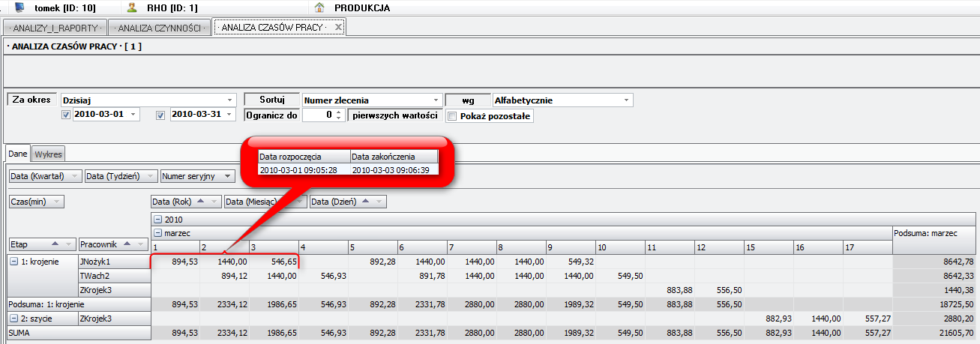Switch to the ANALIZY_I_RAPORTY tab
Screen dimensions: 980x344
(55, 28)
